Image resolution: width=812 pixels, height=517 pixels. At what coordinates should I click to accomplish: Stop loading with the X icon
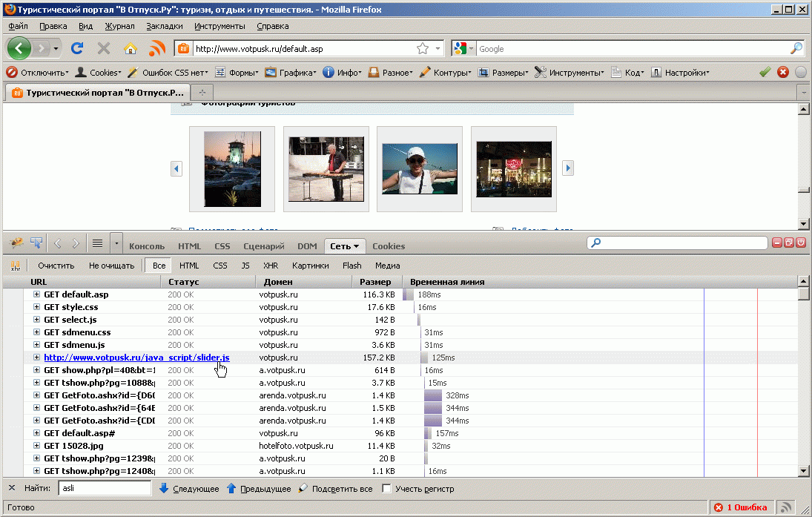(x=104, y=49)
